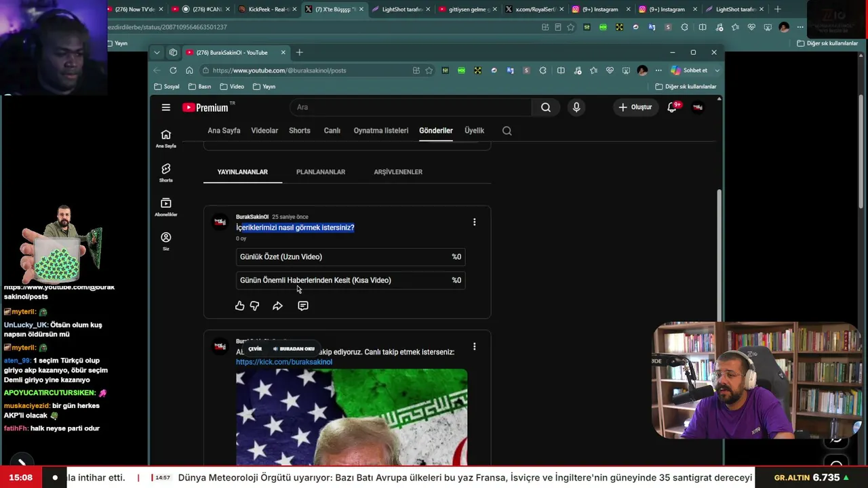868x488 pixels.
Task: Open the front browser's three-dots settings menu
Action: (x=658, y=70)
